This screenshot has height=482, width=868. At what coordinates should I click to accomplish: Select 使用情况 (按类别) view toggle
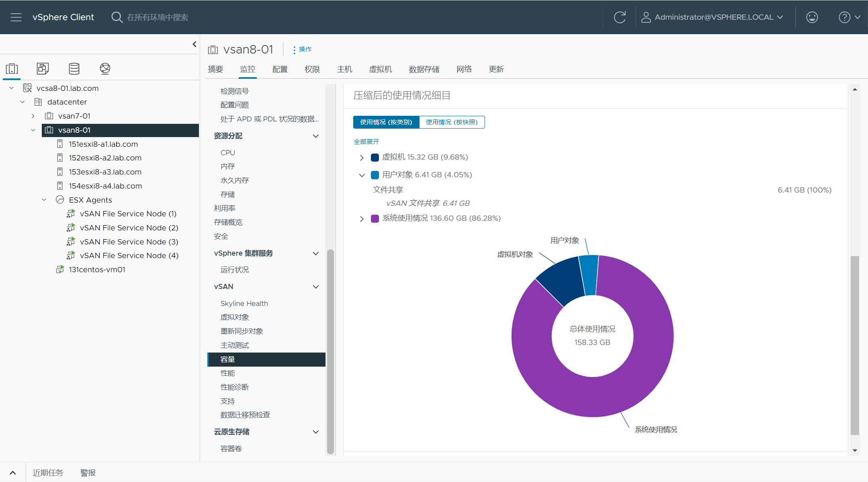[386, 122]
